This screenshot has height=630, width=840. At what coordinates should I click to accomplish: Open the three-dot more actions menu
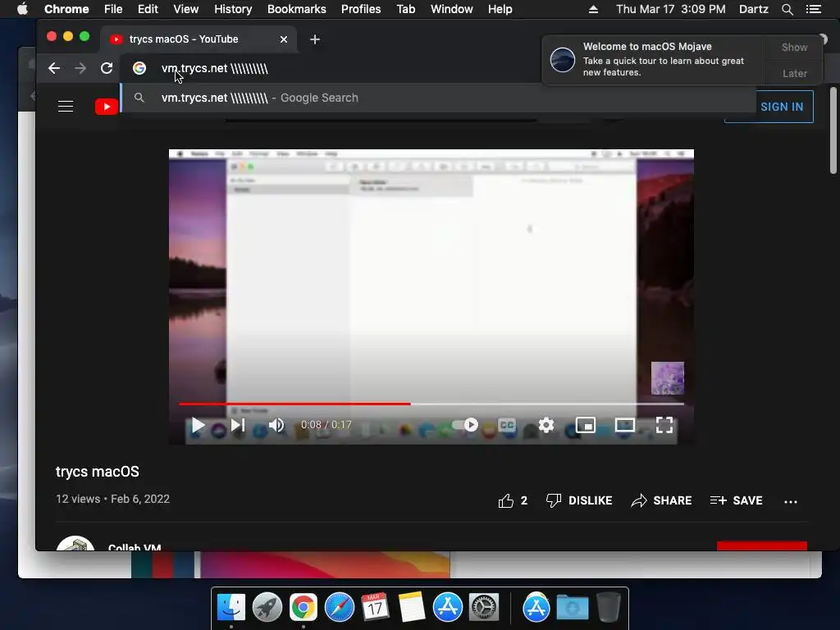point(791,502)
